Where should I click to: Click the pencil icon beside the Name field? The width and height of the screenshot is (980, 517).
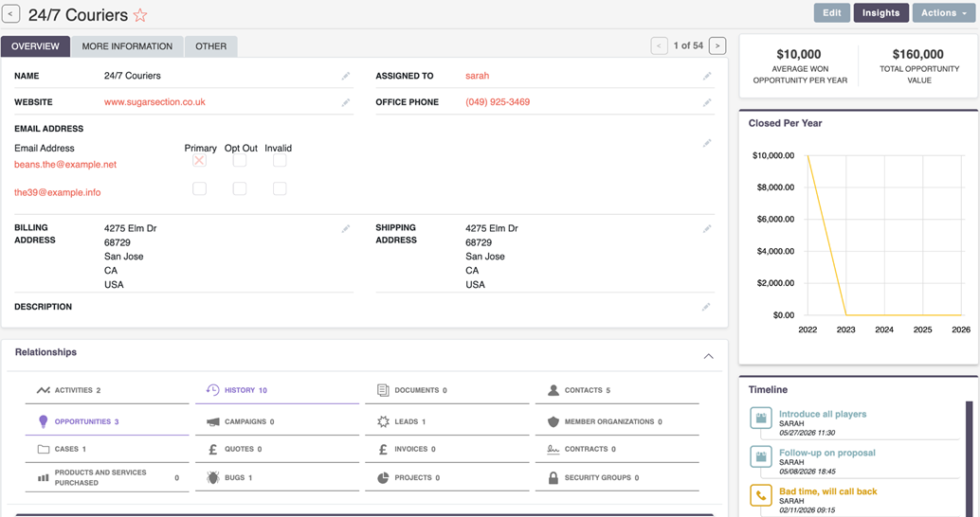(346, 76)
